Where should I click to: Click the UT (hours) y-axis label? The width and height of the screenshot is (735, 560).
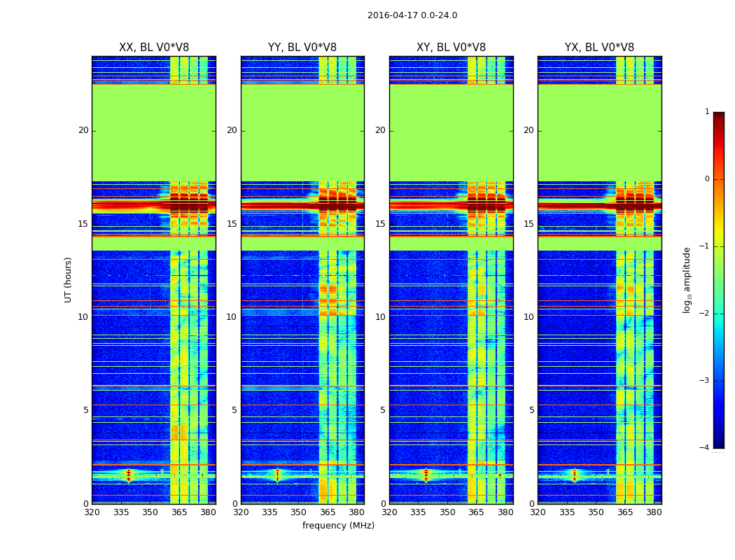pos(69,279)
